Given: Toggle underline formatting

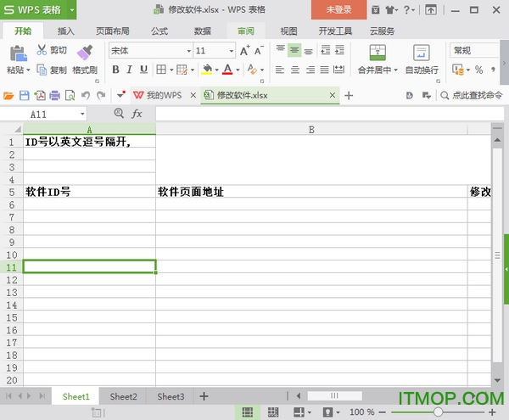Looking at the screenshot, I should click(x=143, y=69).
